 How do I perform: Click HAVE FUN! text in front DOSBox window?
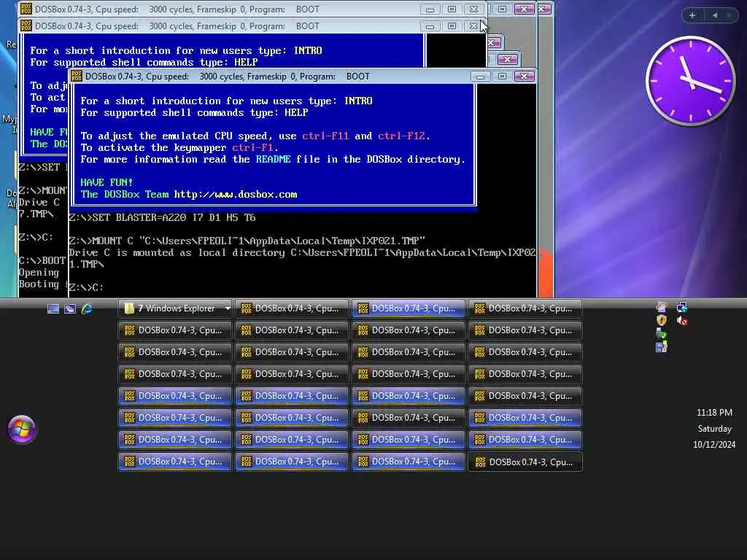(x=107, y=182)
